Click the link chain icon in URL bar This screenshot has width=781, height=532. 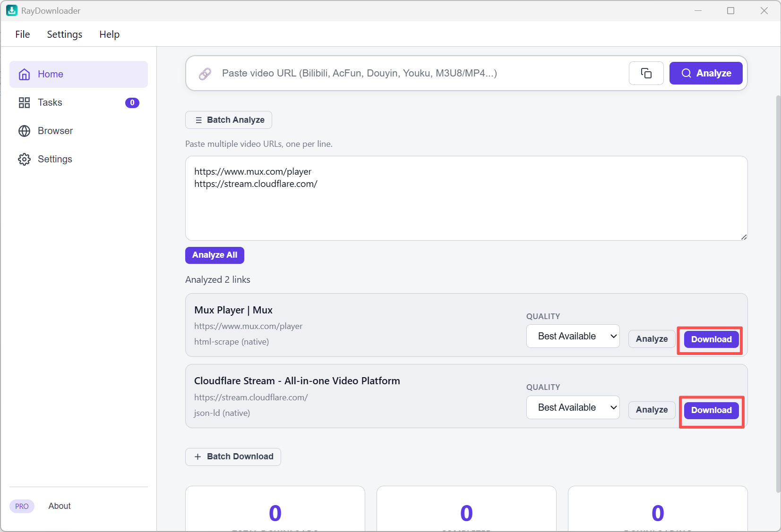205,74
